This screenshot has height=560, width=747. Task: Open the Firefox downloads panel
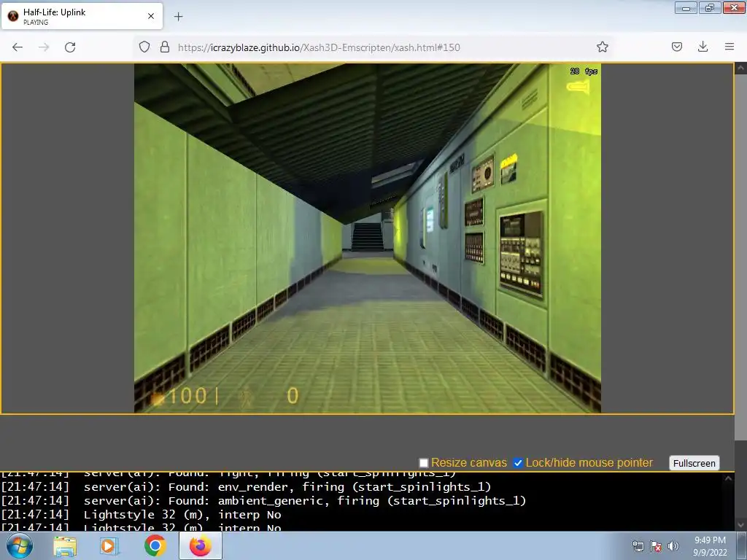[x=703, y=47]
